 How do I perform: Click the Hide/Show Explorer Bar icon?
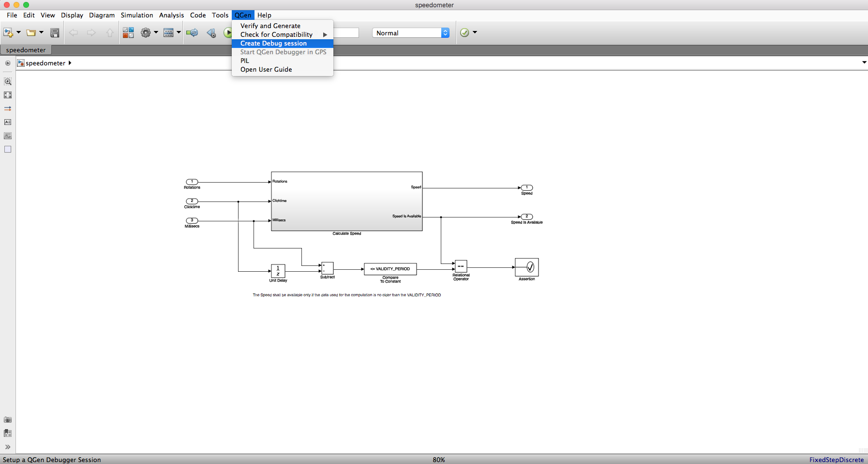click(x=8, y=63)
